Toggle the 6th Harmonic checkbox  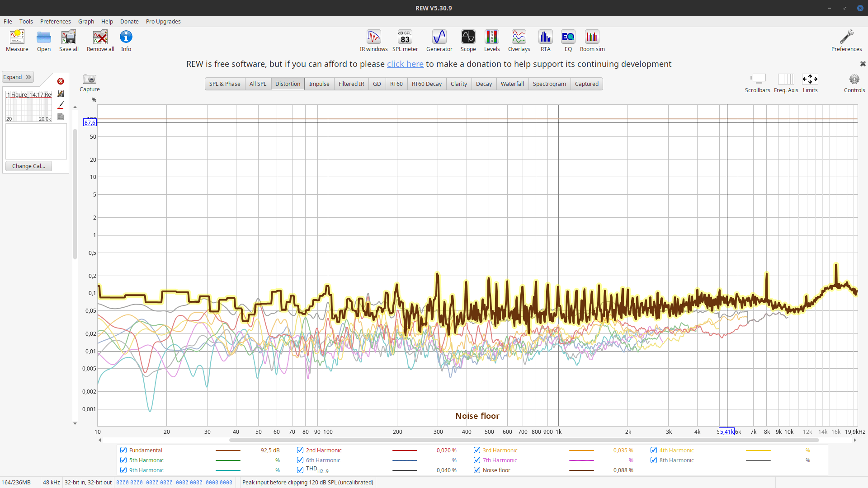click(300, 460)
